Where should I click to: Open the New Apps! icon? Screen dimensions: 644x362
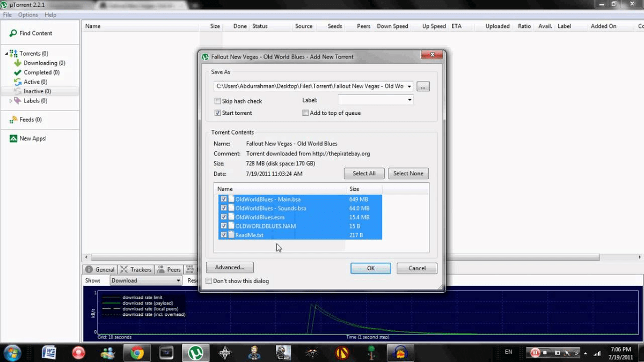click(x=13, y=138)
